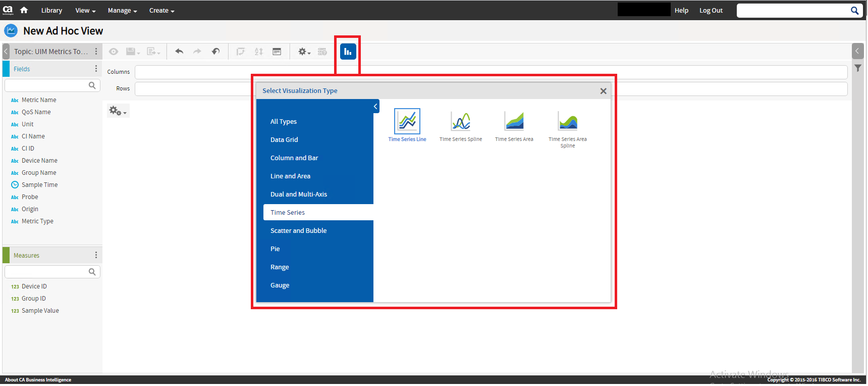Click the undo arrow in toolbar

[179, 52]
